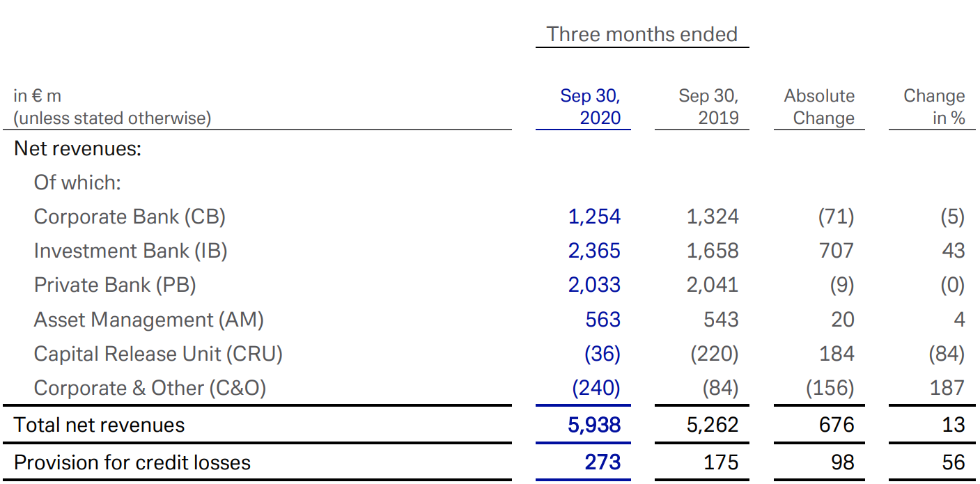Select the Corporate & Other (C&O) label
980x484 pixels.
[x=150, y=388]
